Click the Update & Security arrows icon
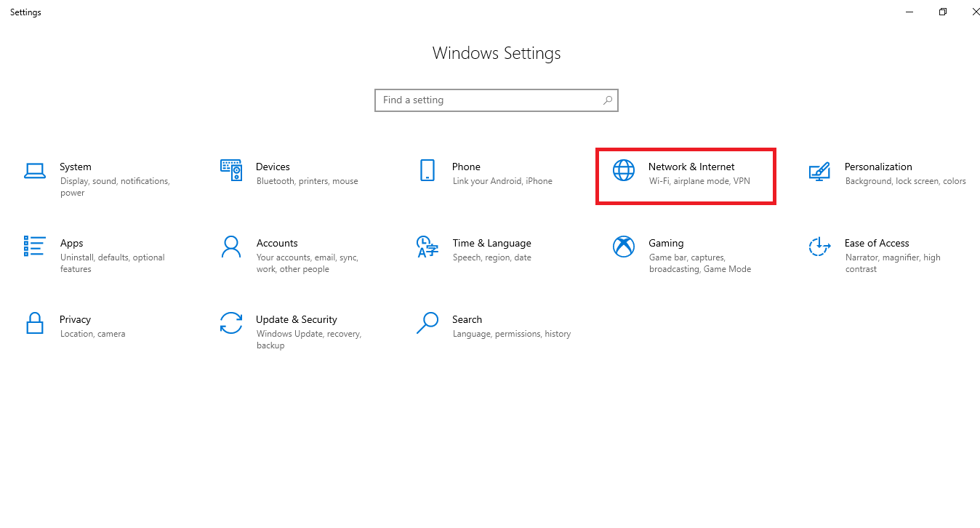Viewport: 980px width, 528px height. (231, 323)
